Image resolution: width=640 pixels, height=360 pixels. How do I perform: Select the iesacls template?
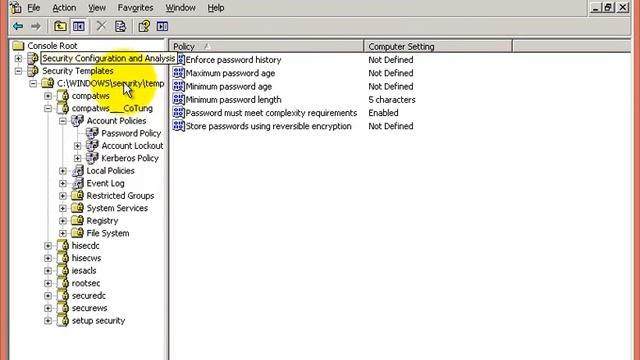click(84, 271)
